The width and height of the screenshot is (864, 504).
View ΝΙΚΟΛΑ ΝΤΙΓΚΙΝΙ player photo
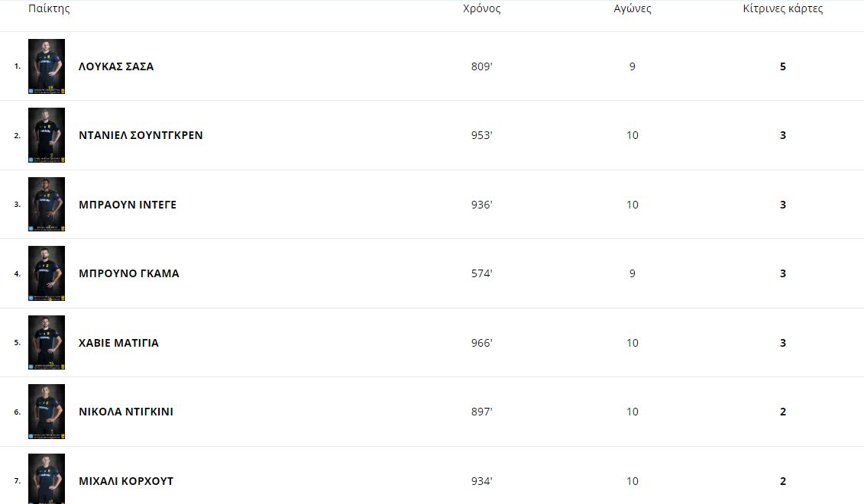[x=47, y=412]
